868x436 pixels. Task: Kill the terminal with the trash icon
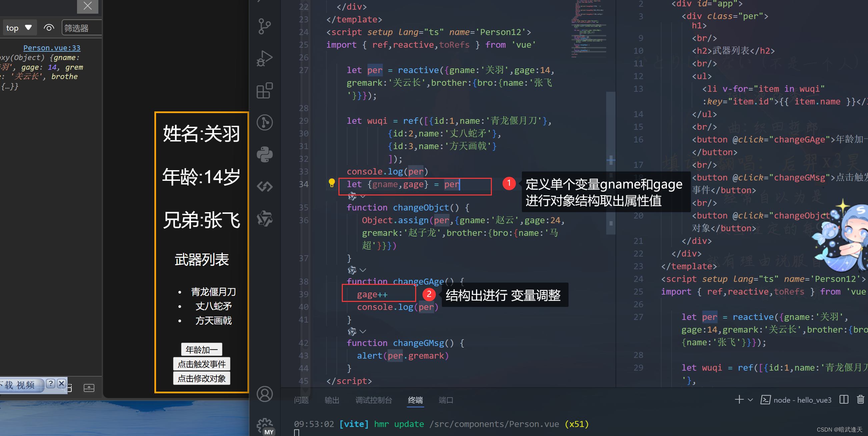tap(860, 400)
